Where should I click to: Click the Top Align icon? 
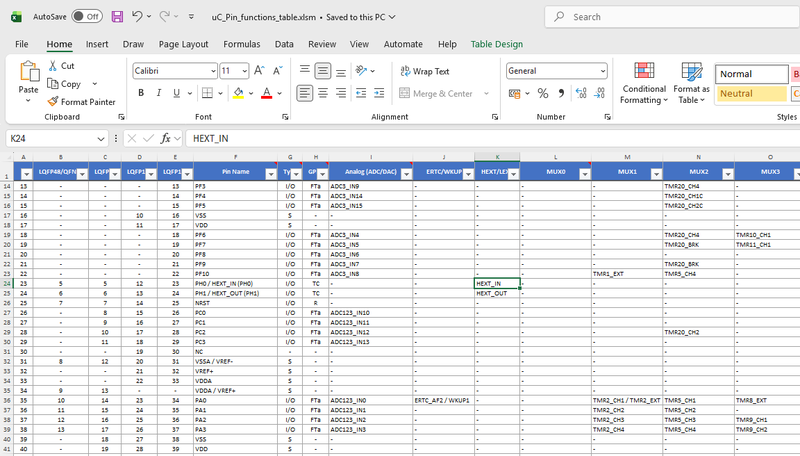pyautogui.click(x=305, y=70)
